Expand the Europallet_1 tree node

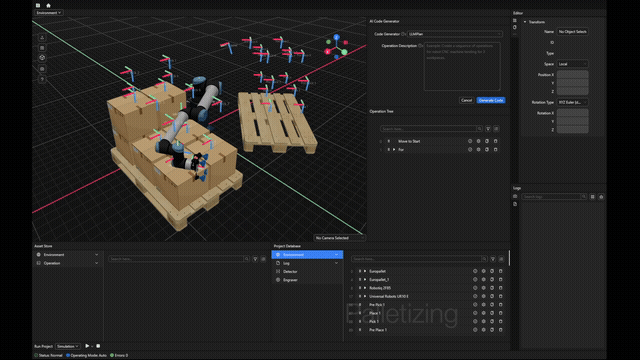click(365, 280)
